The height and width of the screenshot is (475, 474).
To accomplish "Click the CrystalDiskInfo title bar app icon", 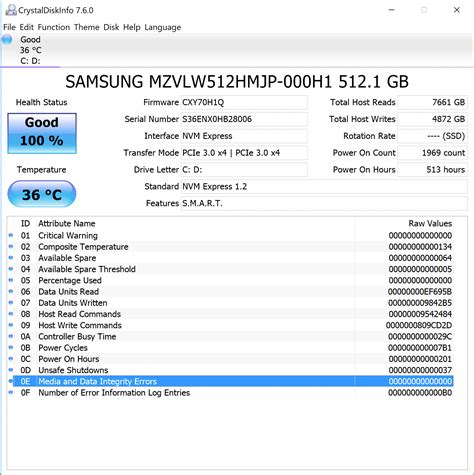I will pos(11,10).
